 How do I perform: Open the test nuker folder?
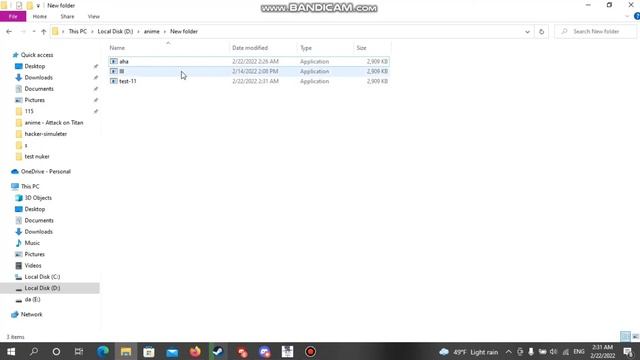tap(37, 156)
